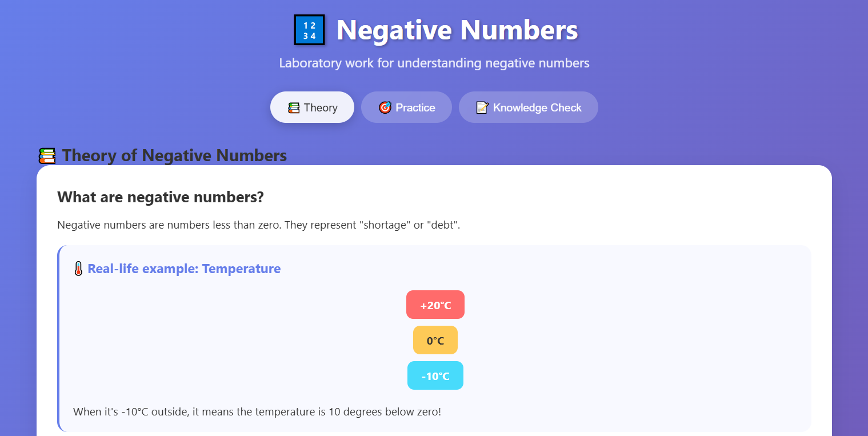Click the target icon on Practice tab

pyautogui.click(x=385, y=107)
